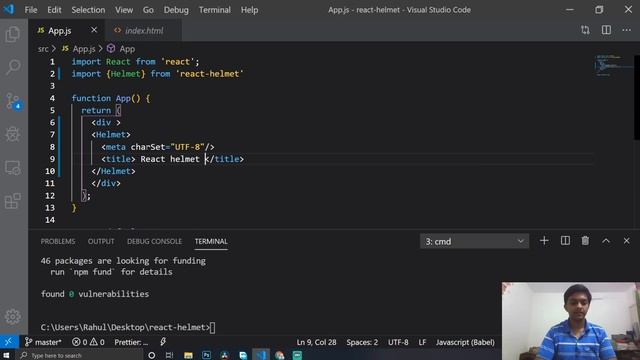Click the 'Javascript (Babel)' language mode
The height and width of the screenshot is (360, 640).
tap(465, 342)
